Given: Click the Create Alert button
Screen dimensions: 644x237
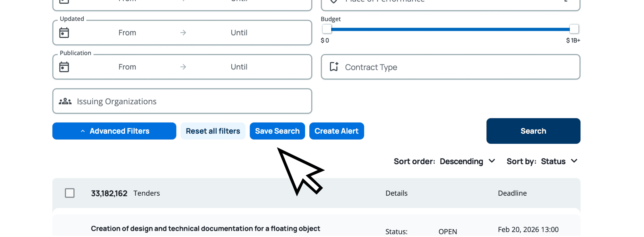Looking at the screenshot, I should 336,131.
